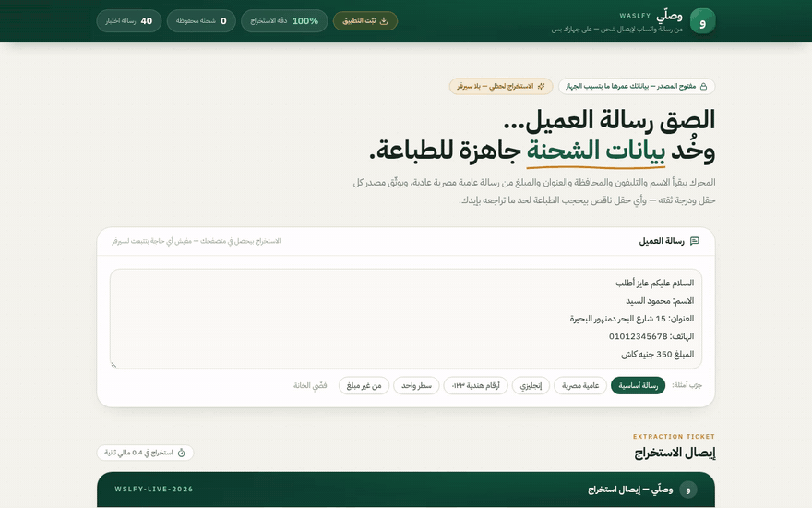This screenshot has height=508, width=812.
Task: Click the headline الصق رسالة العميل
Action: click(x=610, y=120)
